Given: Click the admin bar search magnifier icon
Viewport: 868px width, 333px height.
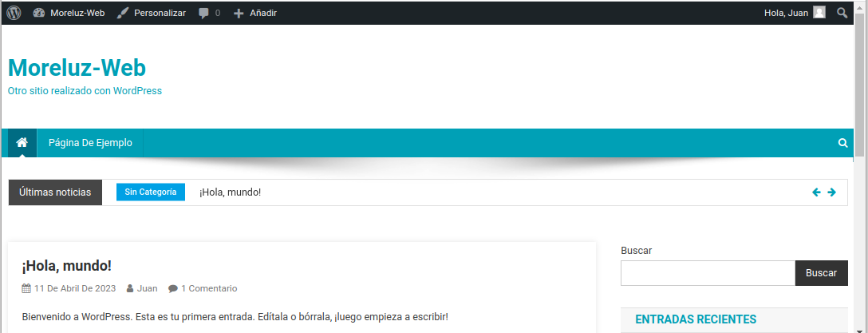Looking at the screenshot, I should pos(842,13).
